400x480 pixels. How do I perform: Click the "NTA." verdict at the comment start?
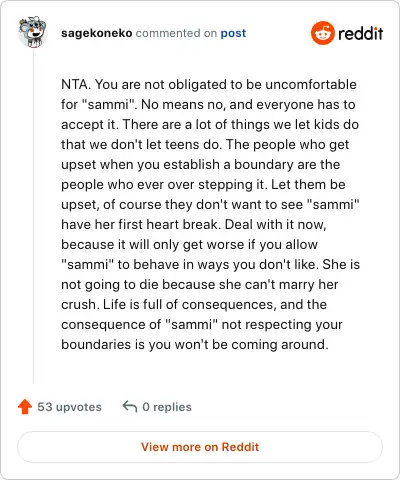[76, 84]
